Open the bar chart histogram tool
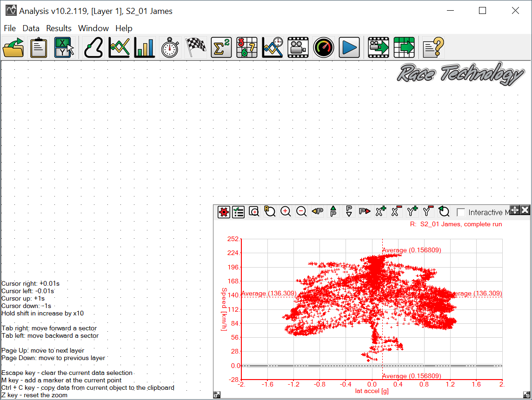The image size is (532, 400). click(x=145, y=47)
